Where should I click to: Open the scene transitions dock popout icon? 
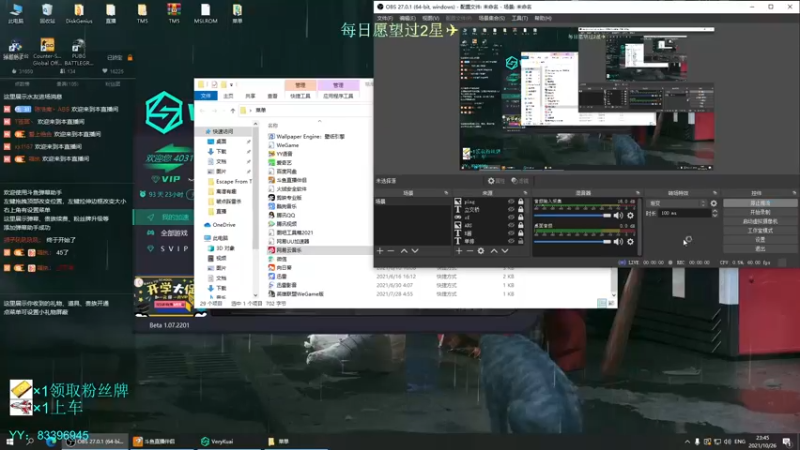point(714,193)
